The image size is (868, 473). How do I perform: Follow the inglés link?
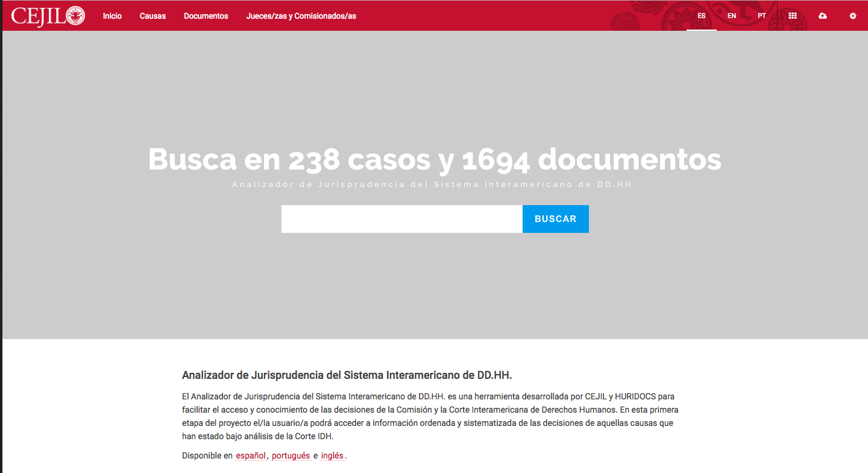click(x=333, y=456)
